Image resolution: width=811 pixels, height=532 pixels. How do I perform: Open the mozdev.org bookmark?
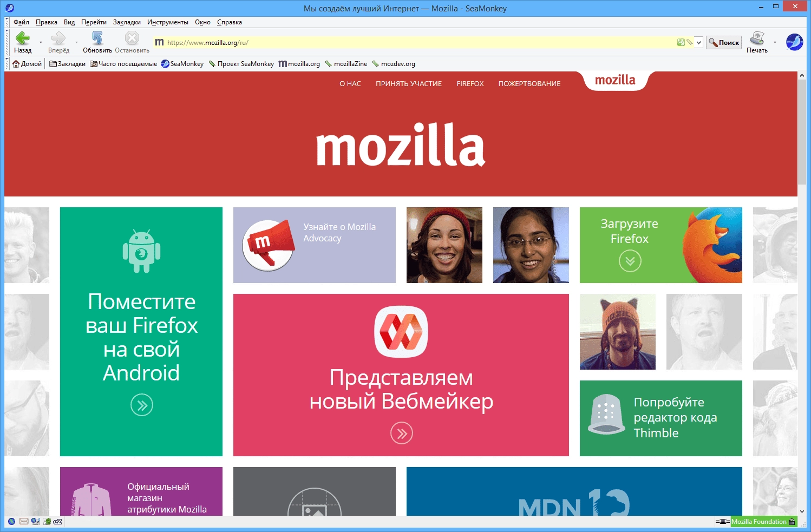[x=394, y=64]
